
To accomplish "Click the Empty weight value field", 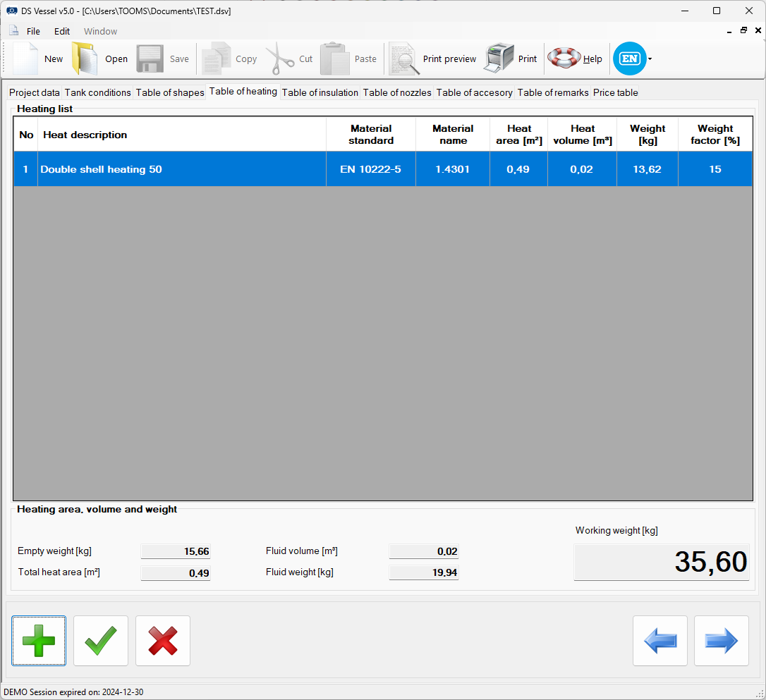I will click(x=176, y=551).
